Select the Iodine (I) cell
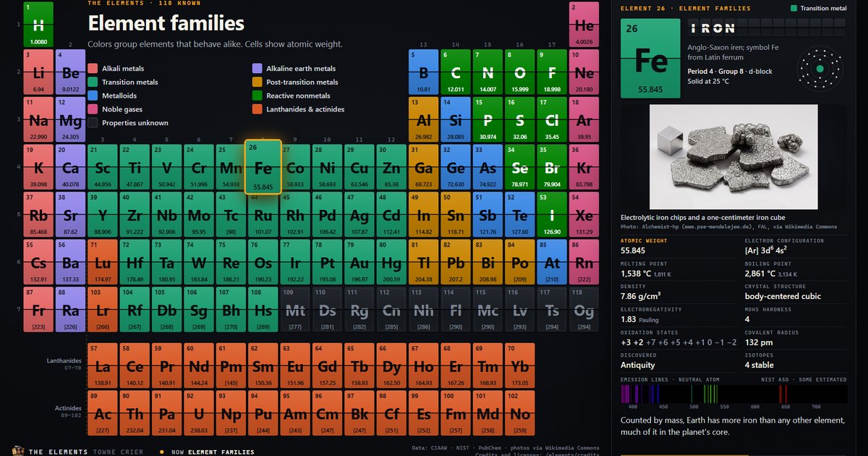Screen dimensions: 868x456 click(x=552, y=215)
